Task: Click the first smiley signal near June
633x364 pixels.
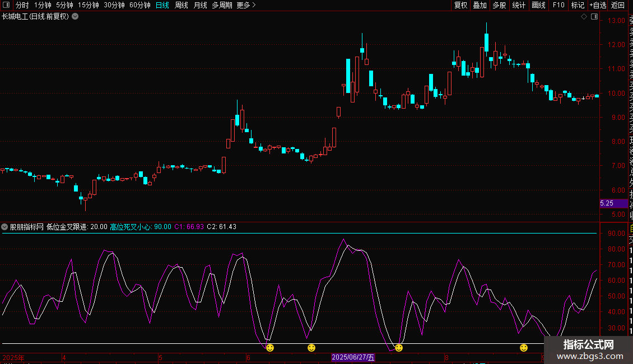Action: tap(270, 348)
